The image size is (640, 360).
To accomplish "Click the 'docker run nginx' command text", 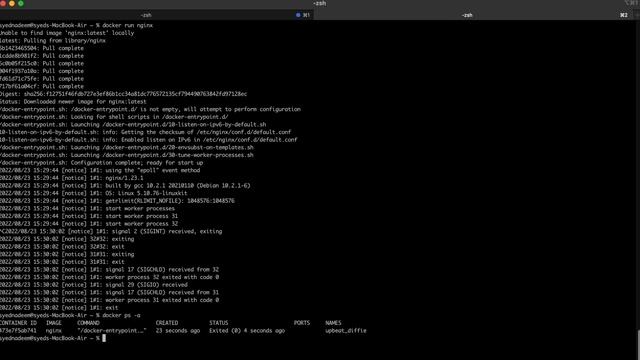I will pyautogui.click(x=127, y=25).
